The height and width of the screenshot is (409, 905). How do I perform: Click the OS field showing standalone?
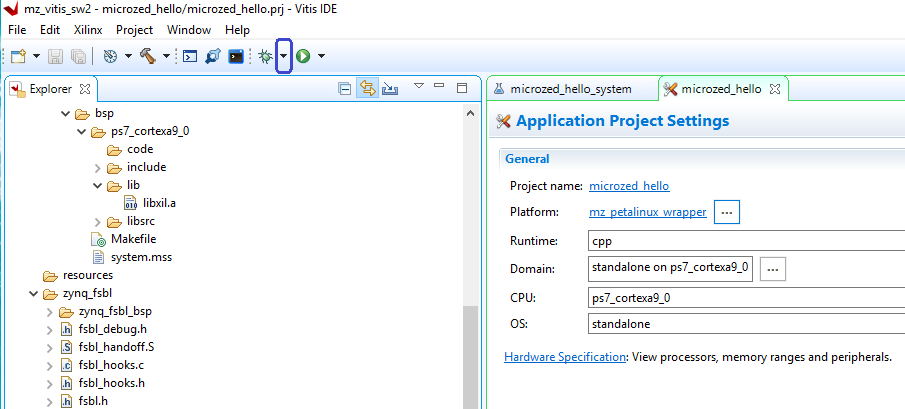point(746,324)
